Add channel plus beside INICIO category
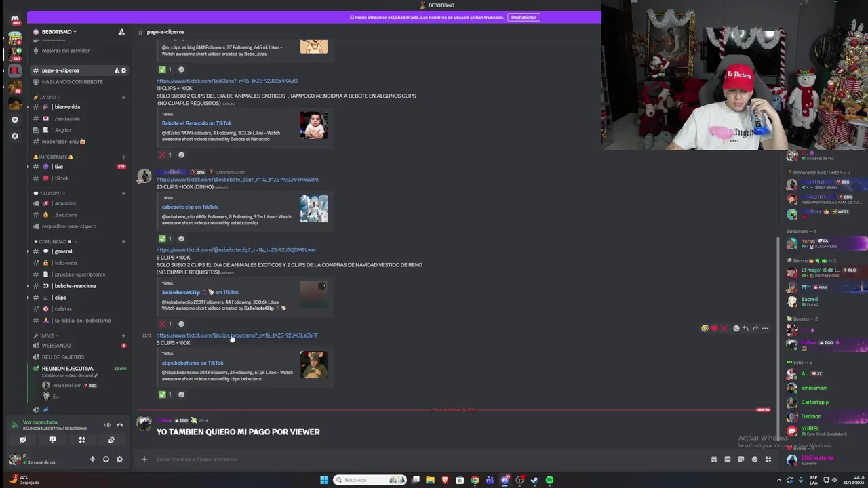Viewport: 868px width, 488px height. [x=123, y=98]
